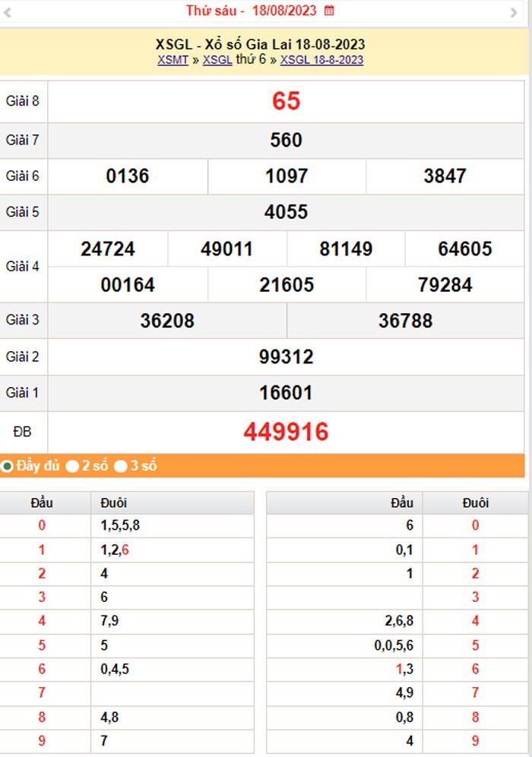Image resolution: width=532 pixels, height=757 pixels.
Task: Click right table value 0,8
Action: [404, 717]
